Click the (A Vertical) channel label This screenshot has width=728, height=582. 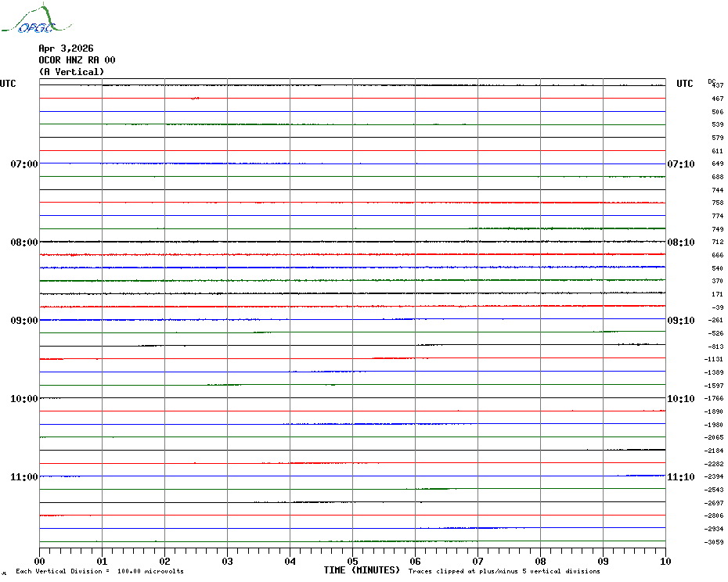[71, 72]
